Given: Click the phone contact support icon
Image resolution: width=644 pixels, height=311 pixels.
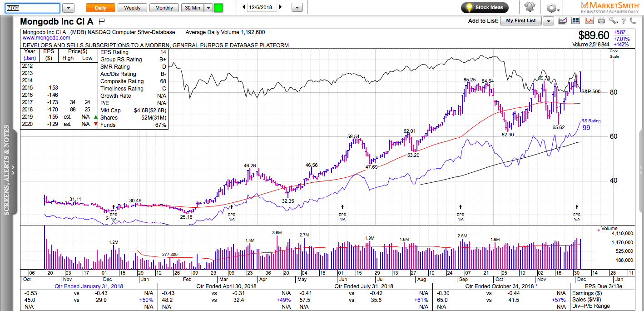Looking at the screenshot, I should 633,20.
